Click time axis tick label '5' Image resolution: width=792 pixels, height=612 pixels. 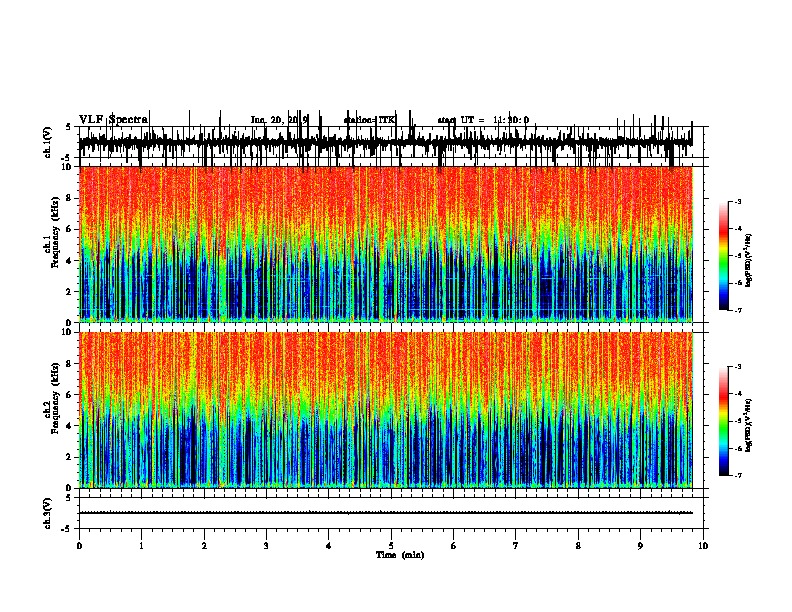point(391,546)
